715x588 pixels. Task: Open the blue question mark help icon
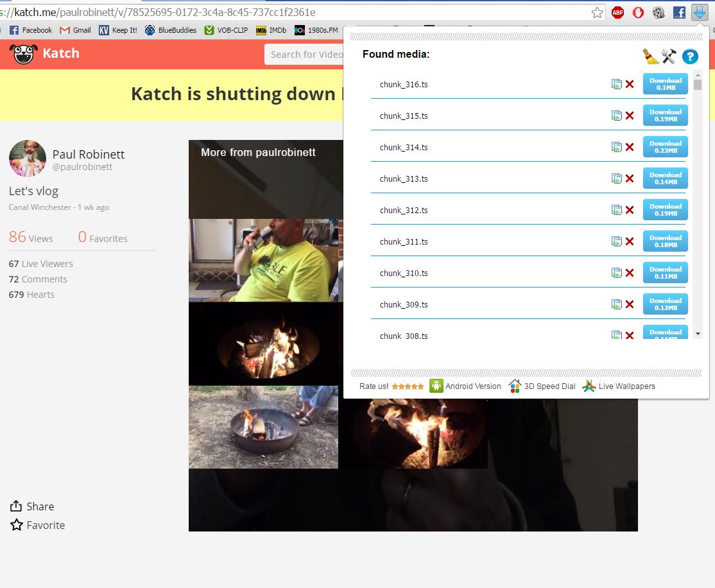(x=690, y=56)
